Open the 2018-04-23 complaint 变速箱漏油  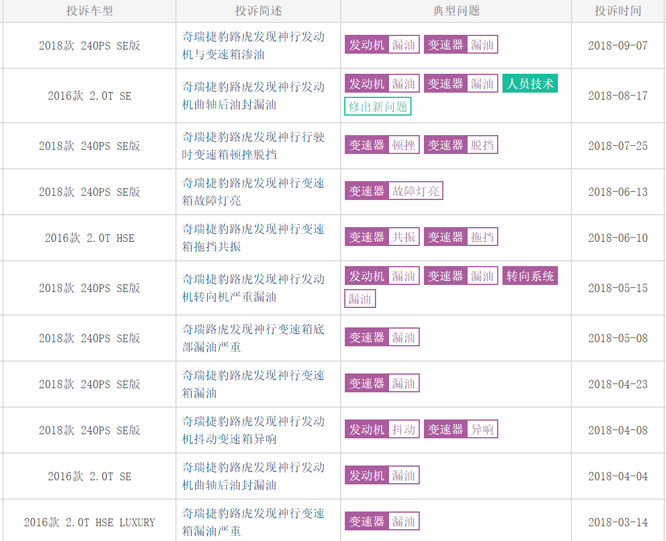pos(253,384)
